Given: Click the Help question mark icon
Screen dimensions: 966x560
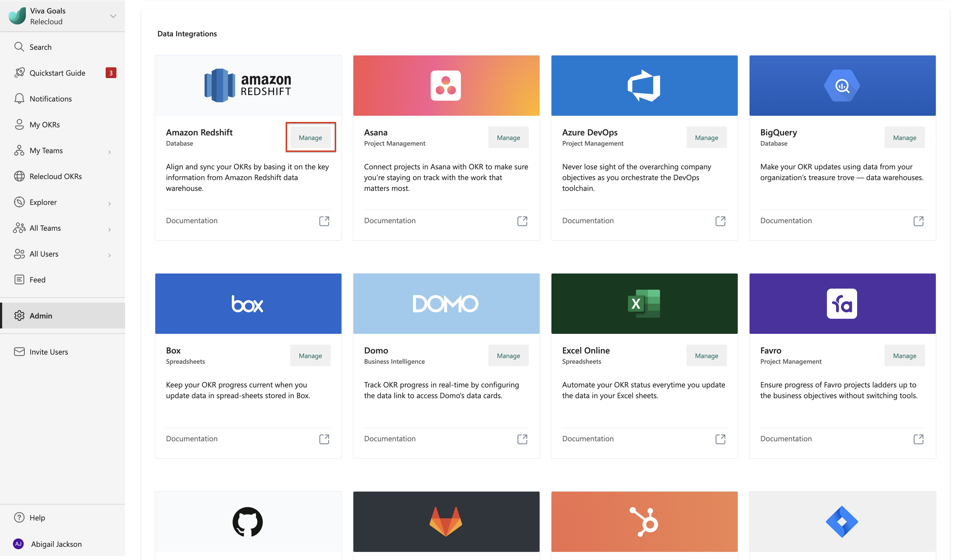Looking at the screenshot, I should 19,517.
